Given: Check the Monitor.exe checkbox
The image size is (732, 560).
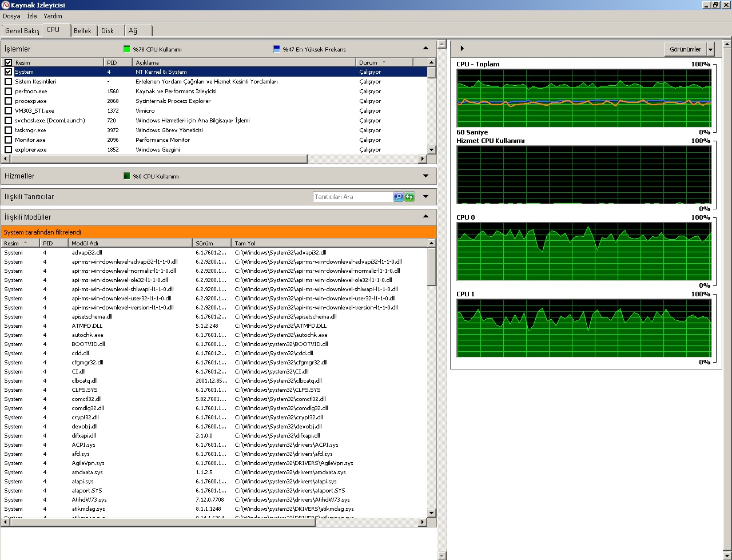Looking at the screenshot, I should [x=8, y=140].
